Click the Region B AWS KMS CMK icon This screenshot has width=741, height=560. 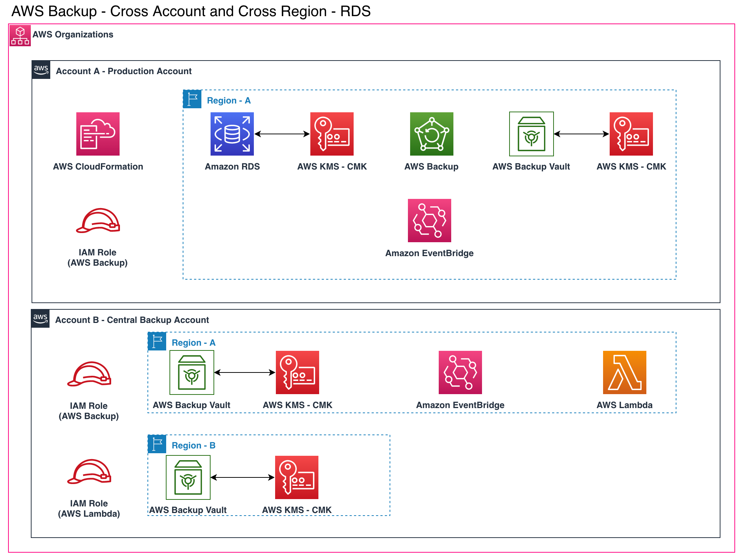[x=296, y=477]
